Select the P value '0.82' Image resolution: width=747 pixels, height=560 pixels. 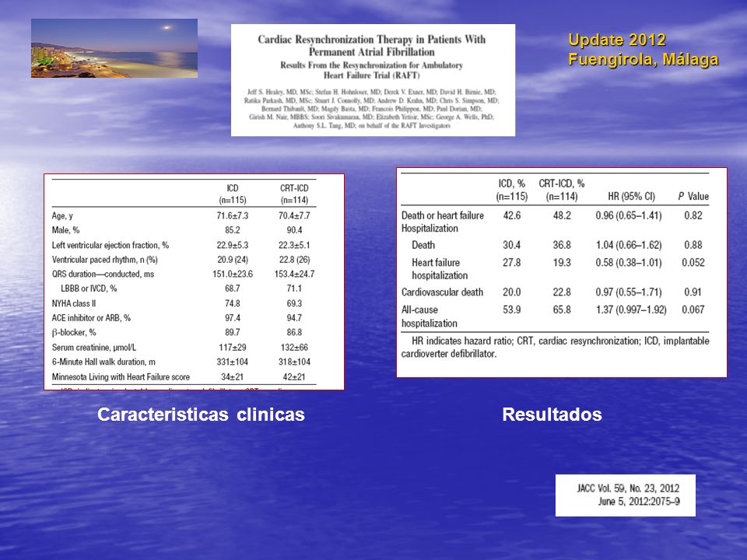click(x=693, y=215)
